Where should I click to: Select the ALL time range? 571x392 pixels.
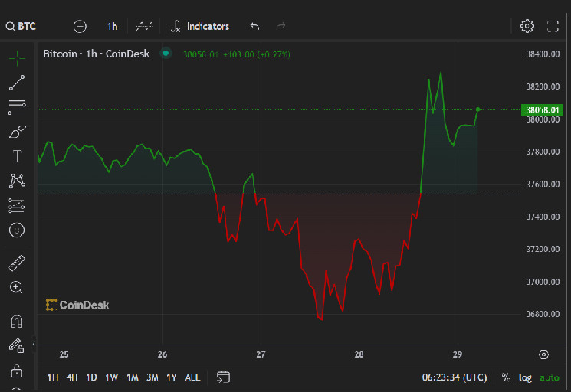tap(192, 377)
